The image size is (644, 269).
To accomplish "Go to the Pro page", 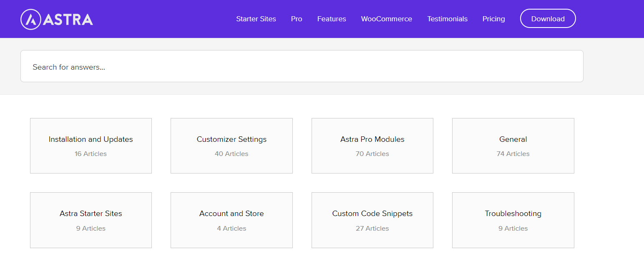I will (297, 19).
